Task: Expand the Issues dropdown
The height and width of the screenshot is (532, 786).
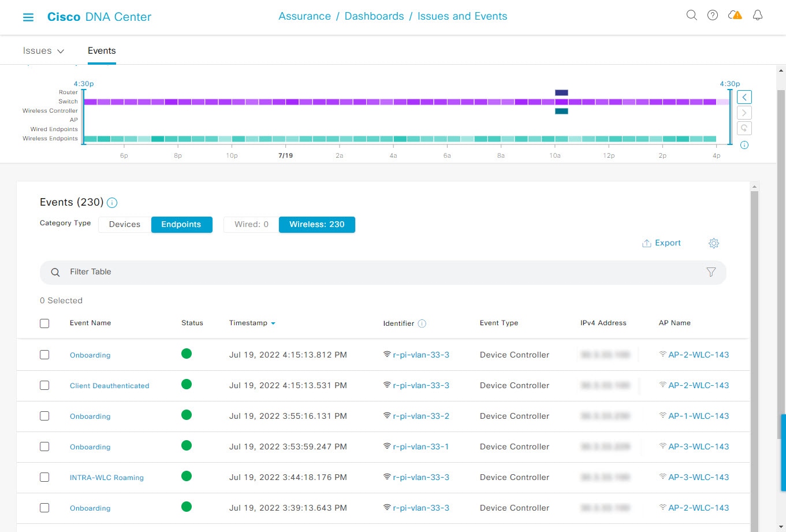Action: point(43,50)
